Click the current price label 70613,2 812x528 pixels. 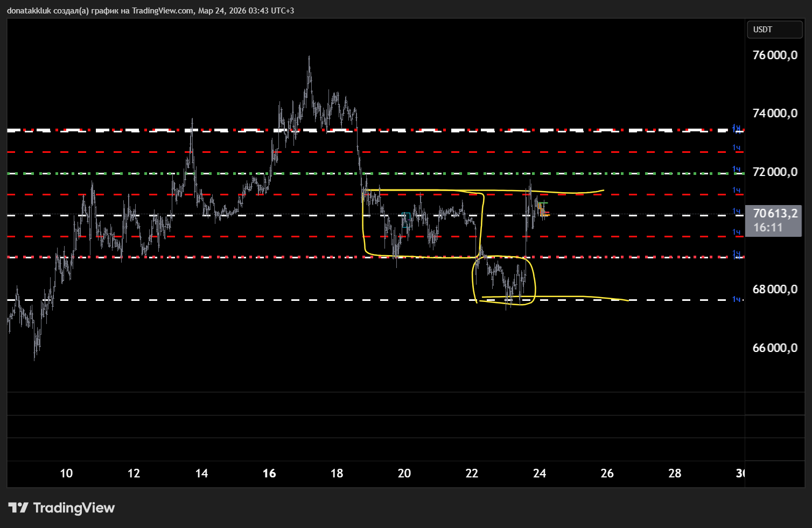click(774, 214)
